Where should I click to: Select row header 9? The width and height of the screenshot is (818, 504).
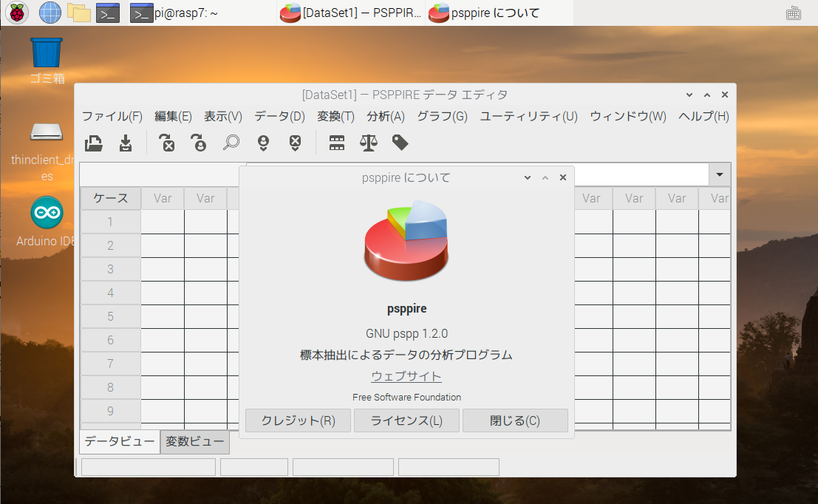(x=111, y=411)
